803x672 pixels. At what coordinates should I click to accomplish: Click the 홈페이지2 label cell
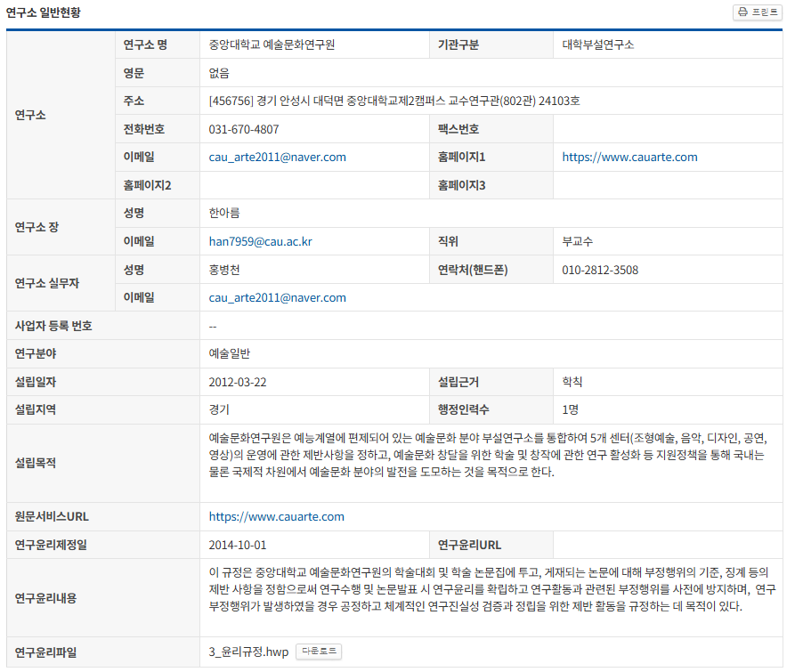[158, 185]
